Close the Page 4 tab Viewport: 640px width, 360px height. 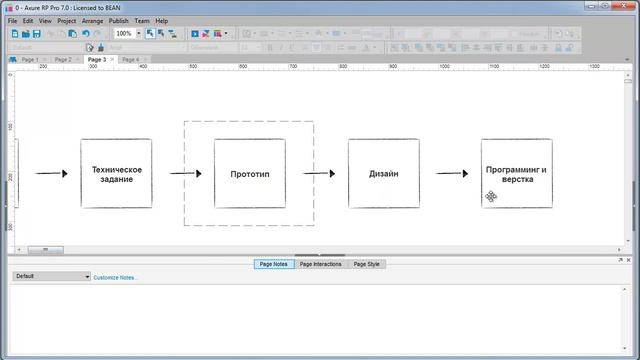click(x=145, y=60)
